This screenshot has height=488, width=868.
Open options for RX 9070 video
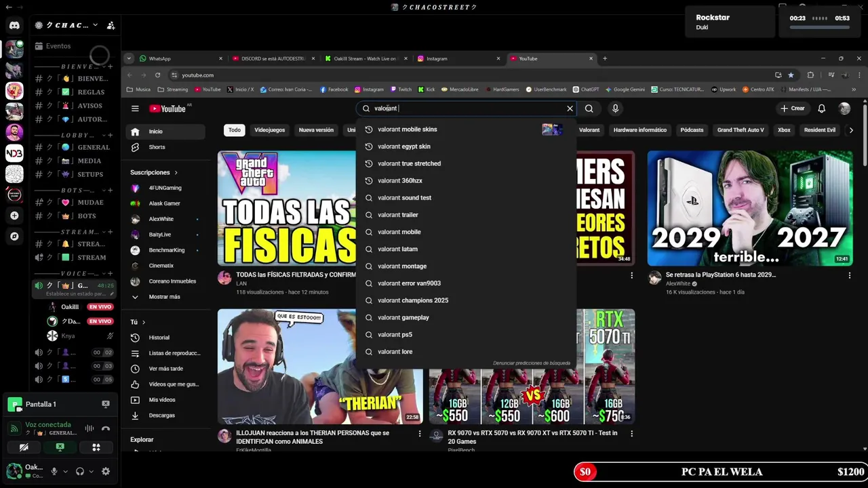tap(631, 433)
